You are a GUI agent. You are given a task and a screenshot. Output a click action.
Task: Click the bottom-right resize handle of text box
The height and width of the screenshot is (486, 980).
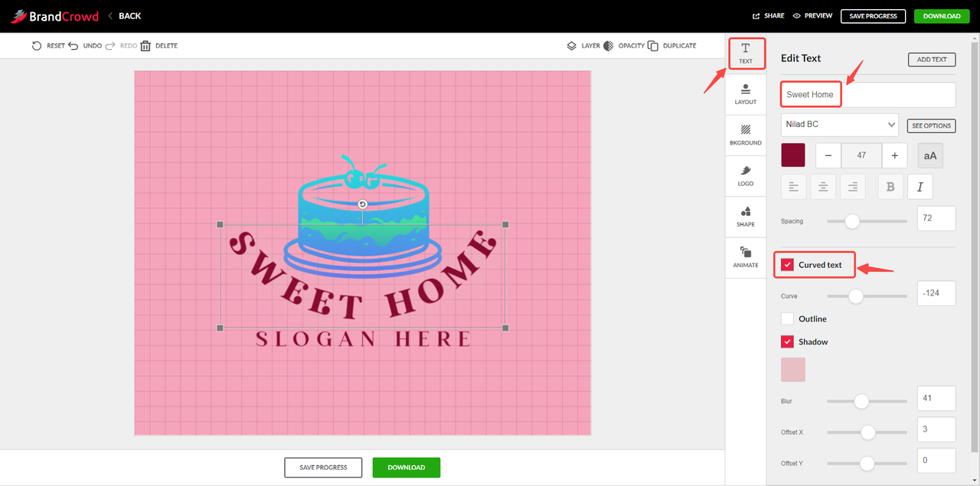tap(505, 328)
